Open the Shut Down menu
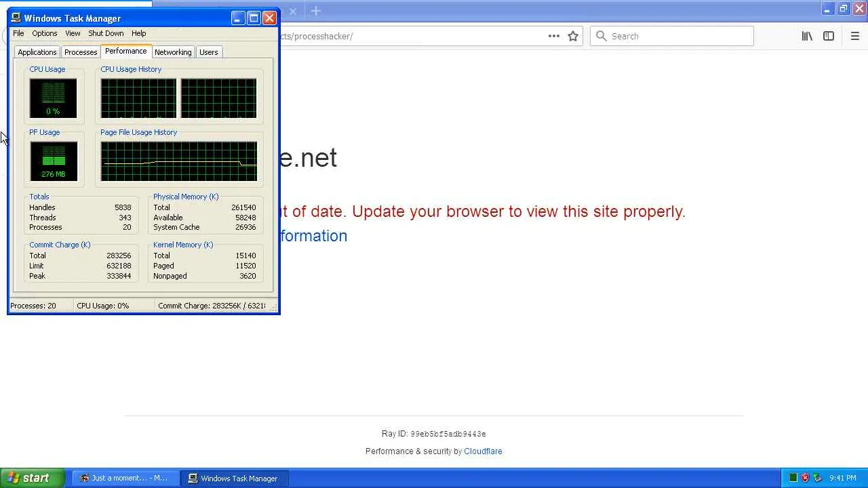Image resolution: width=868 pixels, height=488 pixels. click(x=106, y=33)
